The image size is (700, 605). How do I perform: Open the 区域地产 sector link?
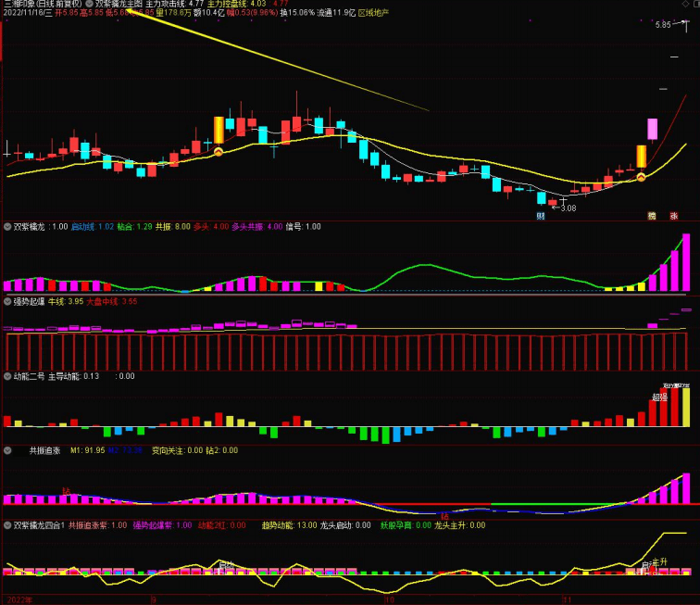[371, 14]
